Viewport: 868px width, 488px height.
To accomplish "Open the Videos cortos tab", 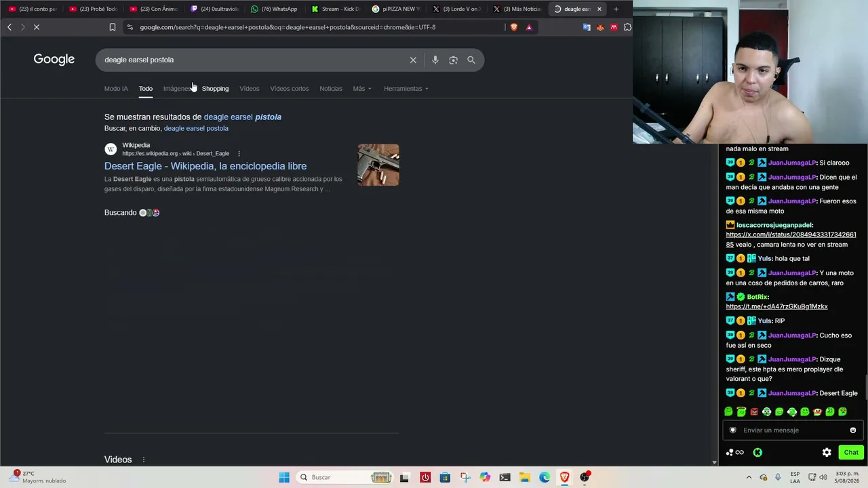I will pos(289,89).
